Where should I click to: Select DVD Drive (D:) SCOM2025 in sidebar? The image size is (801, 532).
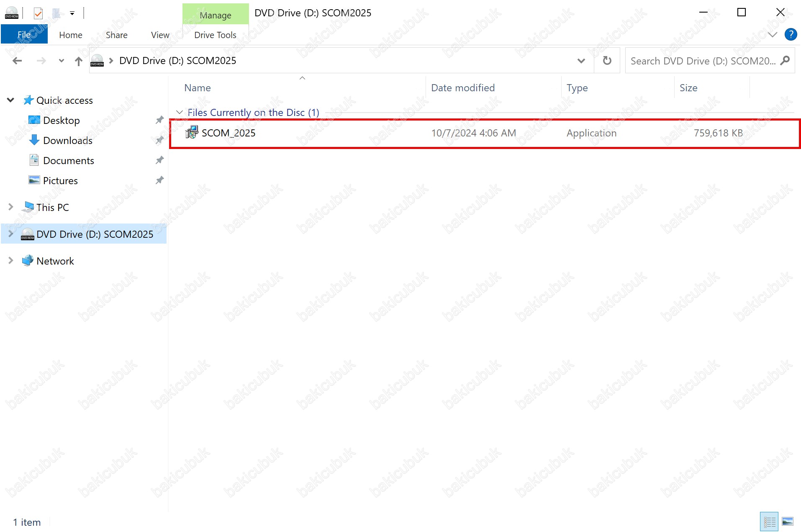coord(95,234)
